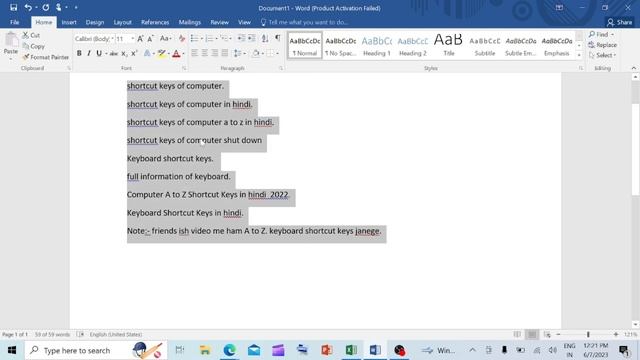The width and height of the screenshot is (640, 360).
Task: Toggle Subscript formatting
Action: pyautogui.click(x=124, y=53)
